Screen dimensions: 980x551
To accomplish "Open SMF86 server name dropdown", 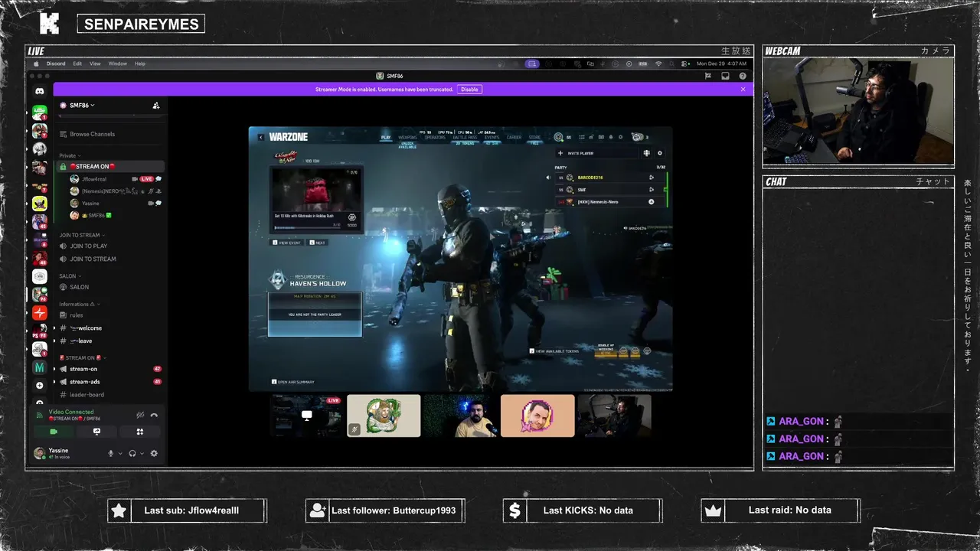I will (82, 106).
